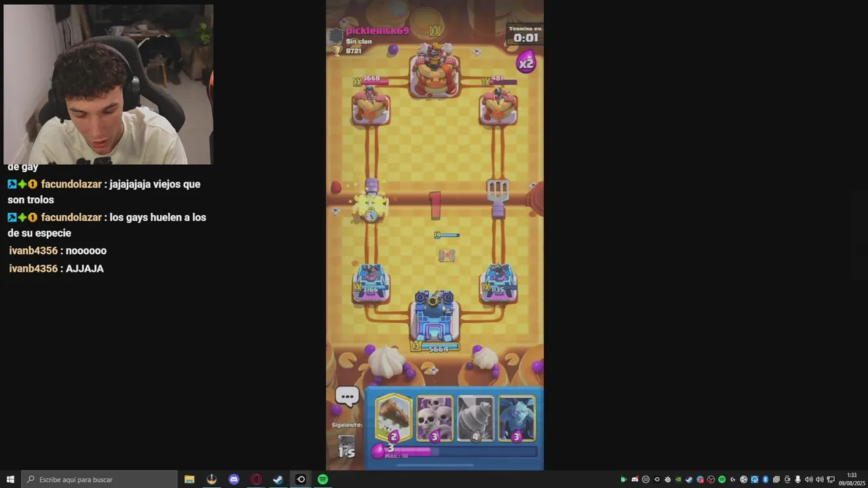Click the NVIDIA tray icon
This screenshot has height=488, width=868.
[x=678, y=479]
